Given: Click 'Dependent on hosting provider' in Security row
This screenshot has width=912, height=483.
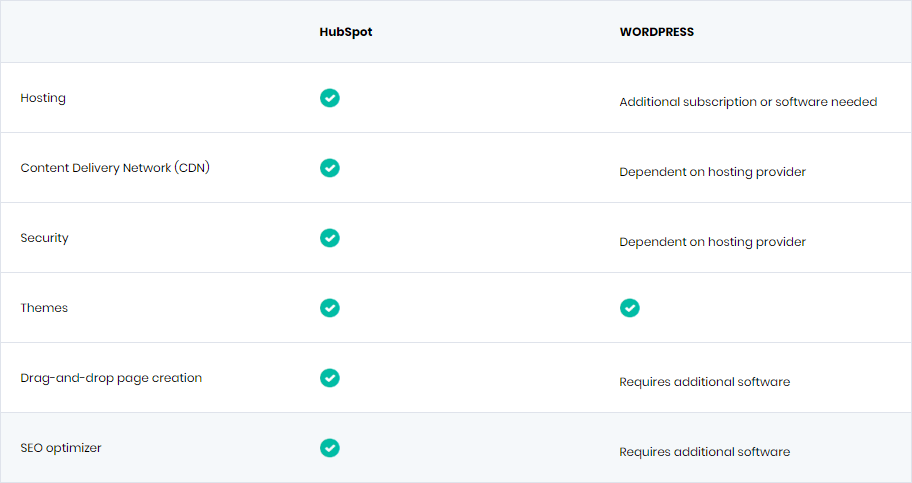Looking at the screenshot, I should click(712, 242).
